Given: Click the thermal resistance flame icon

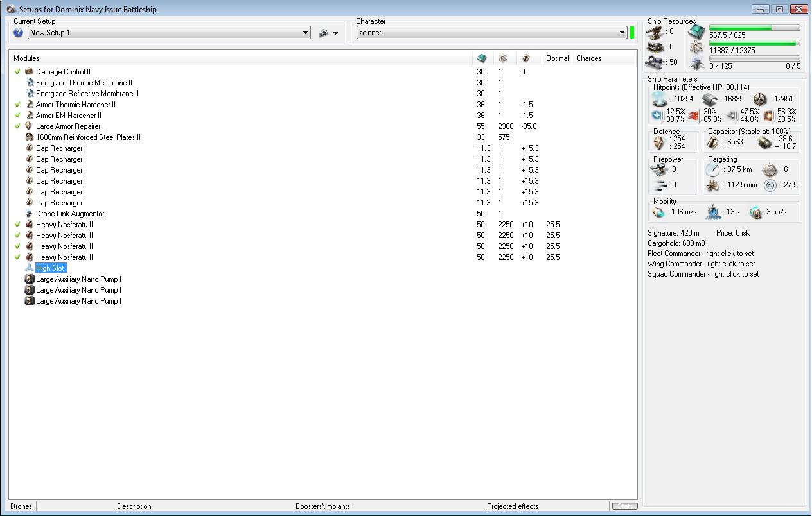Looking at the screenshot, I should (694, 116).
